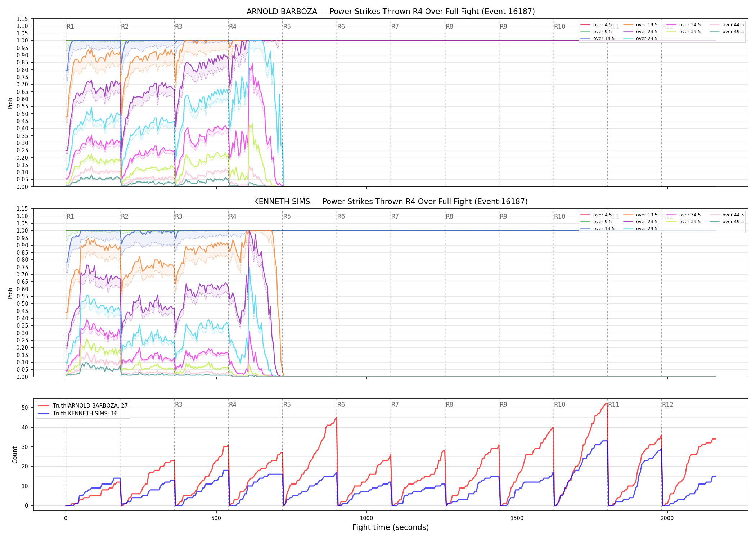
Task: Click the KENNETH SIMS chart title
Action: [391, 202]
